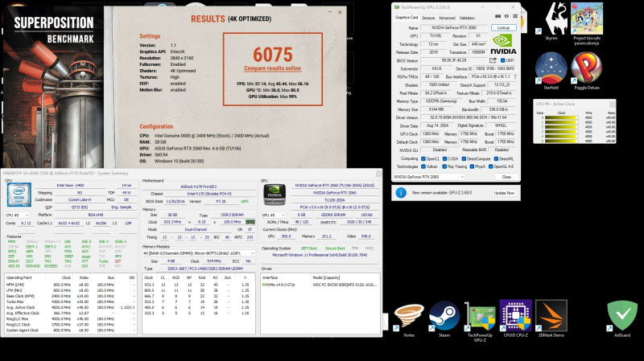The width and height of the screenshot is (644, 361).
Task: Toggle the OpenGL 4.6 checkbox in GPU-Z
Action: tap(490, 166)
